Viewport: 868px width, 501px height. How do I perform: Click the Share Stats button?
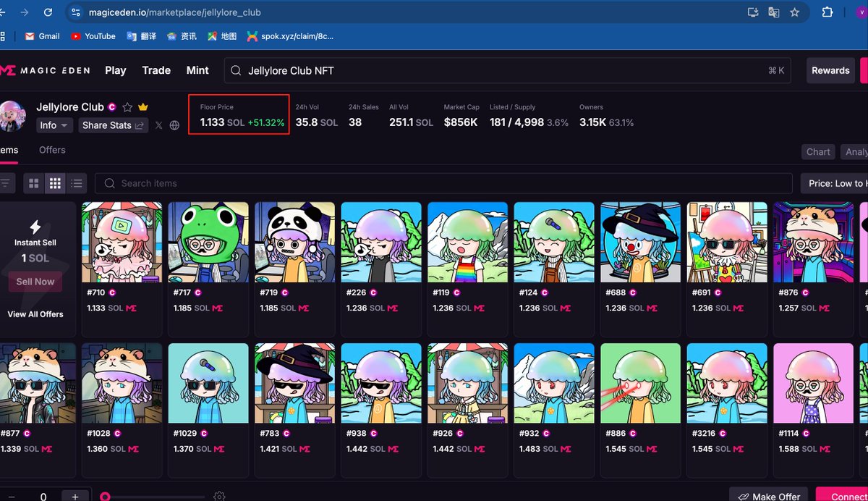113,125
